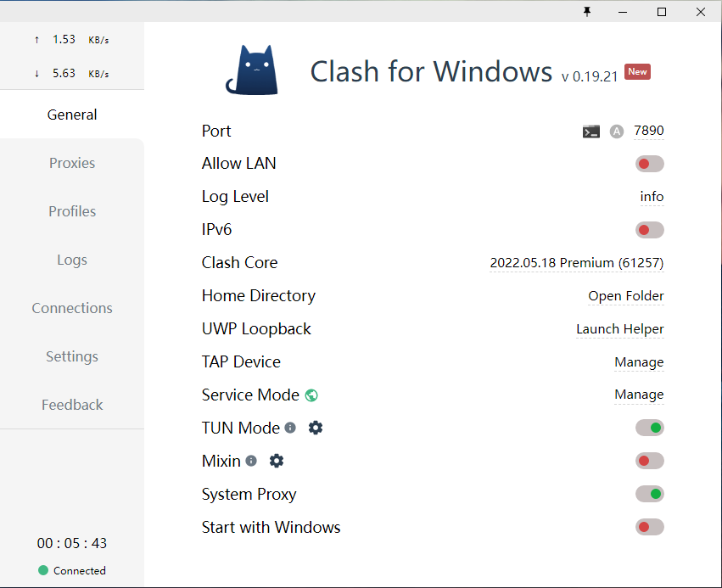Change the Log Level from info
722x588 pixels.
pos(652,197)
